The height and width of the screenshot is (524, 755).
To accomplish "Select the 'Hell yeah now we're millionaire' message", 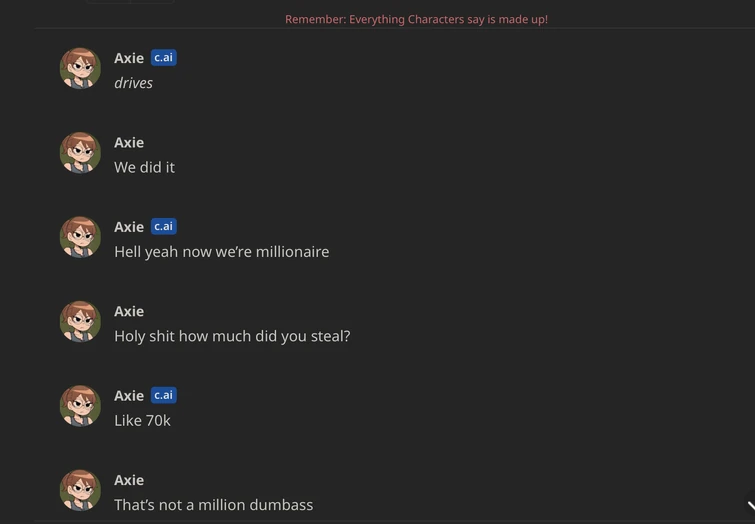I will tap(221, 252).
